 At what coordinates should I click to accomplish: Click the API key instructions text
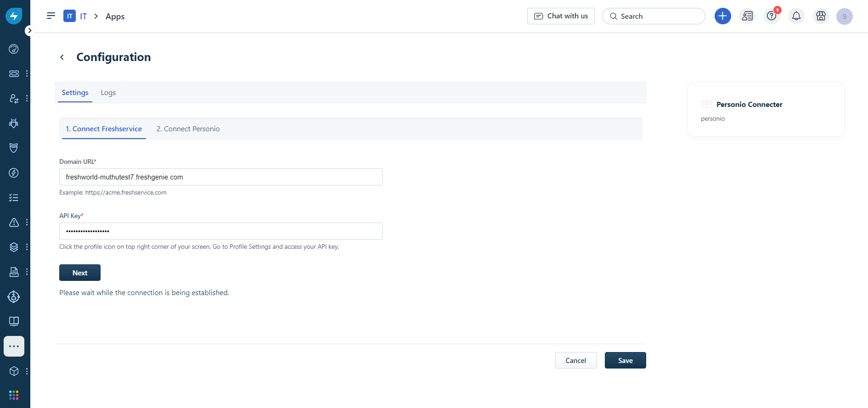(x=199, y=247)
